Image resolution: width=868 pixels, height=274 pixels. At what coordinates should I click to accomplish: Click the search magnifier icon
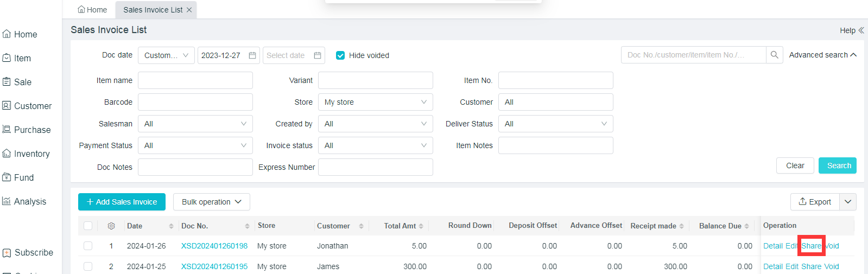tap(774, 55)
